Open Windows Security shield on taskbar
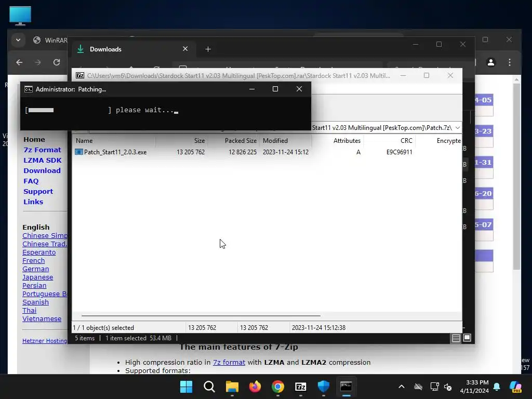 [323, 387]
